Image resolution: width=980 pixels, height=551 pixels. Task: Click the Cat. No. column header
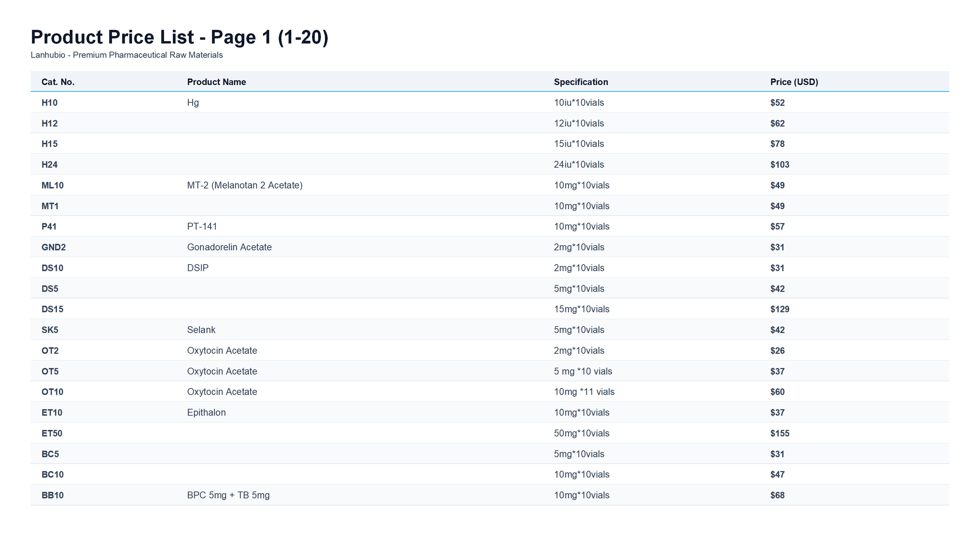[x=58, y=82]
